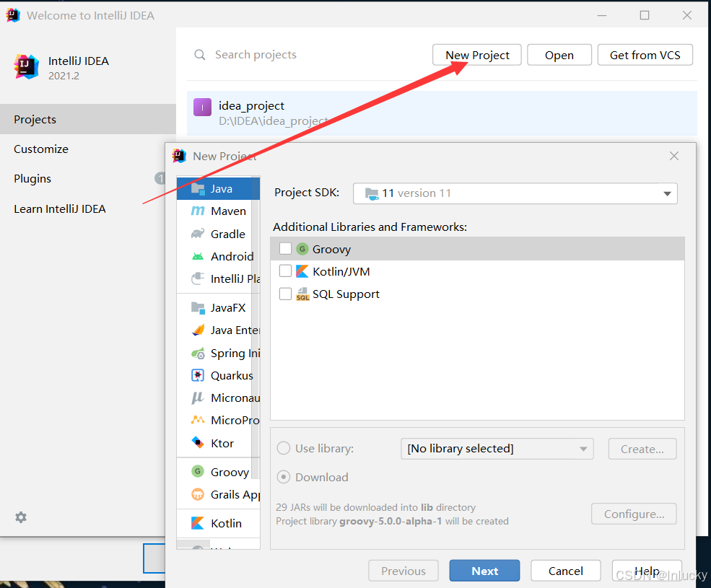Viewport: 711px width, 588px height.
Task: Click the search magnifier icon
Action: [199, 55]
